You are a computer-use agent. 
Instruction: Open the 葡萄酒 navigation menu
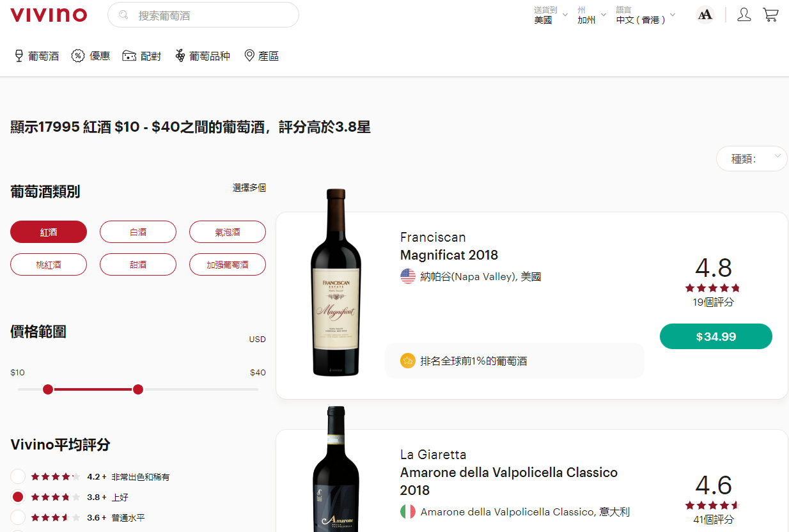(37, 56)
